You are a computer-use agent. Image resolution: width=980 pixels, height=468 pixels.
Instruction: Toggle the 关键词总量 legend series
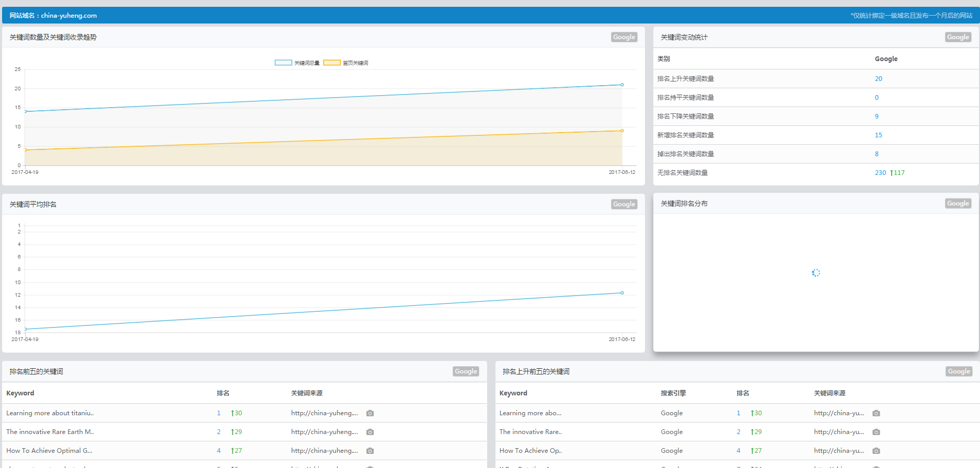tap(297, 63)
